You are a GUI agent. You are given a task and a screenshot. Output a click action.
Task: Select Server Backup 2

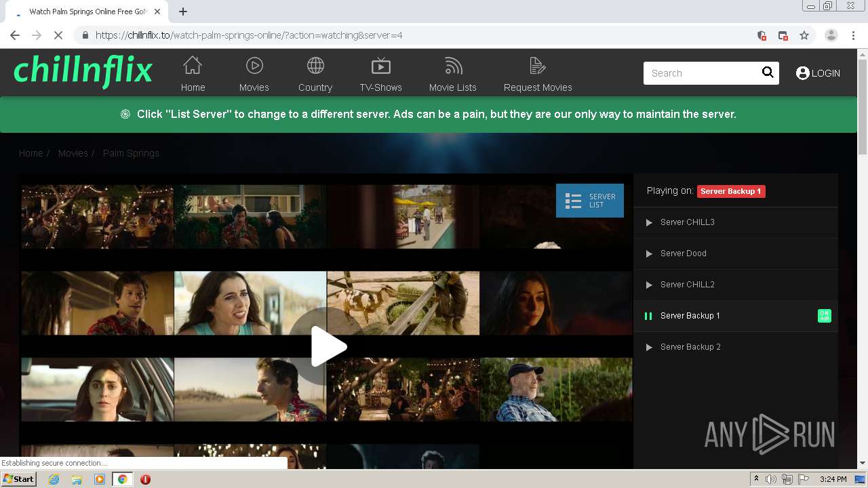736,347
